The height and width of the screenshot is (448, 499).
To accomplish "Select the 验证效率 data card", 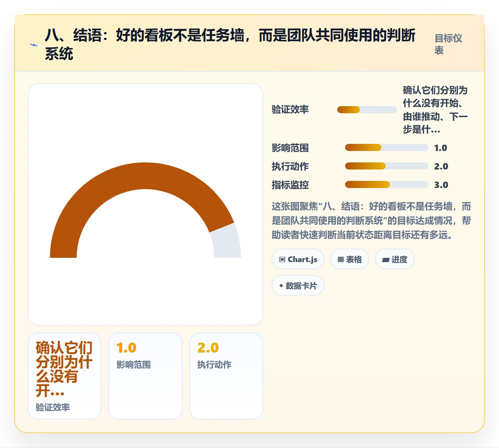I will [x=65, y=376].
